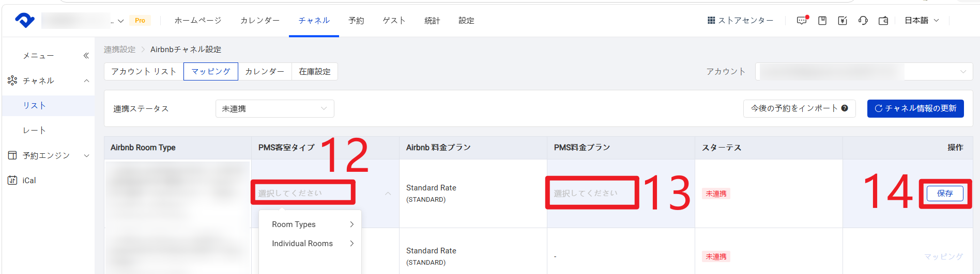Open the 在庫設定 tab

click(x=314, y=72)
